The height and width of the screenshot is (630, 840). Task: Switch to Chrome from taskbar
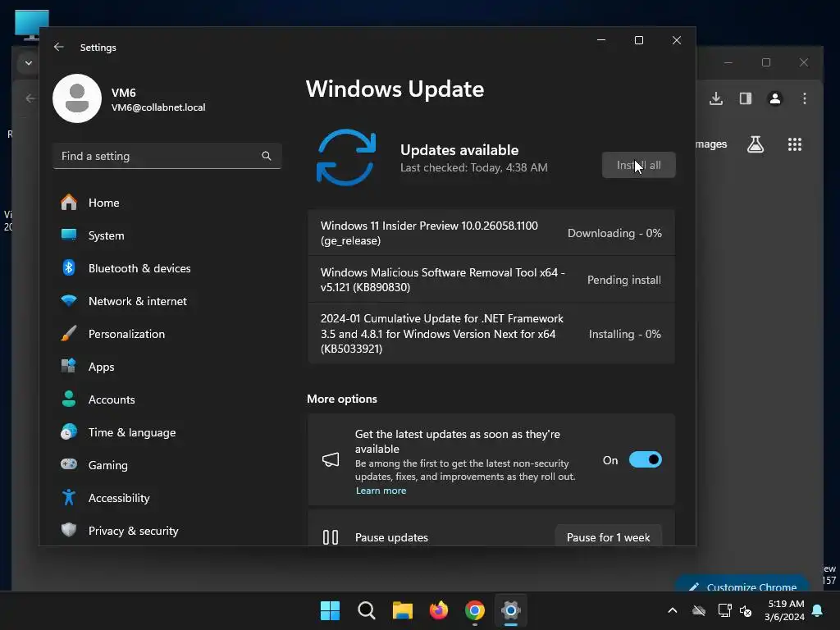[x=475, y=610]
